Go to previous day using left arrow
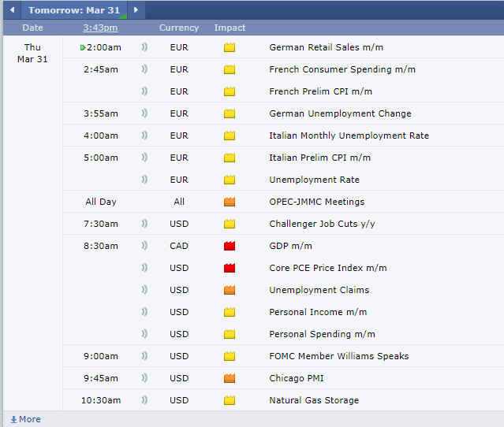 (12, 10)
